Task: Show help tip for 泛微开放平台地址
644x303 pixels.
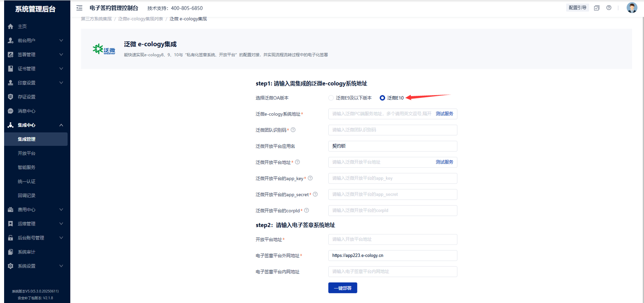Action: 297,162
